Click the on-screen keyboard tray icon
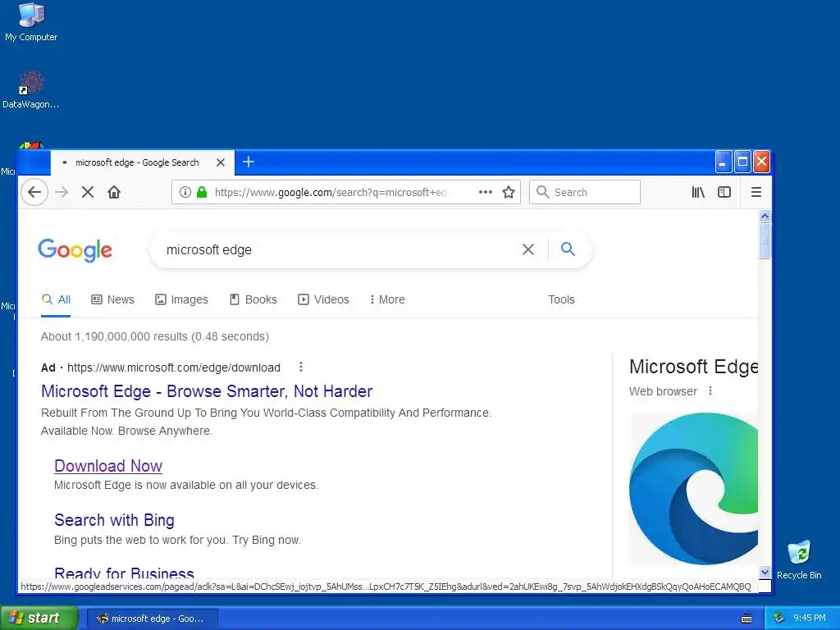This screenshot has height=630, width=840. point(746,619)
